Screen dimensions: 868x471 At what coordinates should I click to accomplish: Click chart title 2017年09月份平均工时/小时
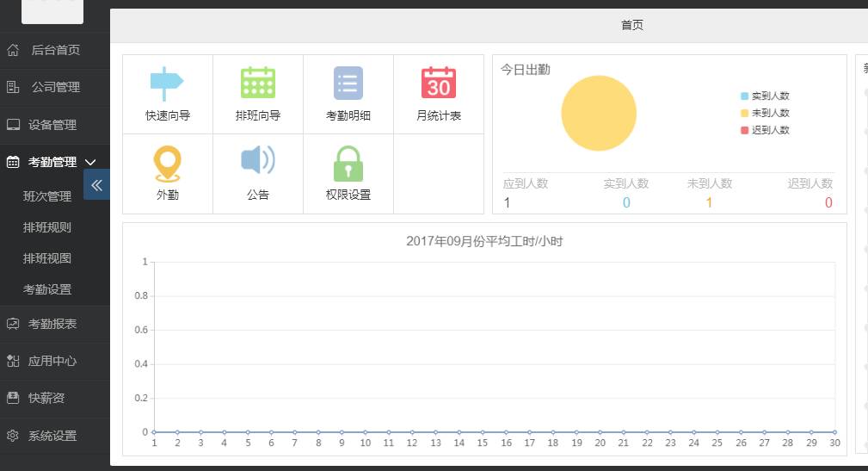click(x=484, y=241)
